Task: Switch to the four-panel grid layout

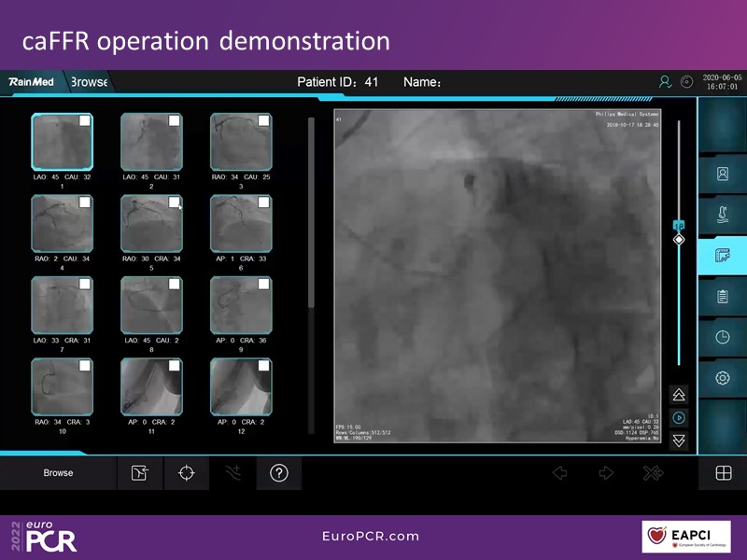Action: tap(723, 473)
